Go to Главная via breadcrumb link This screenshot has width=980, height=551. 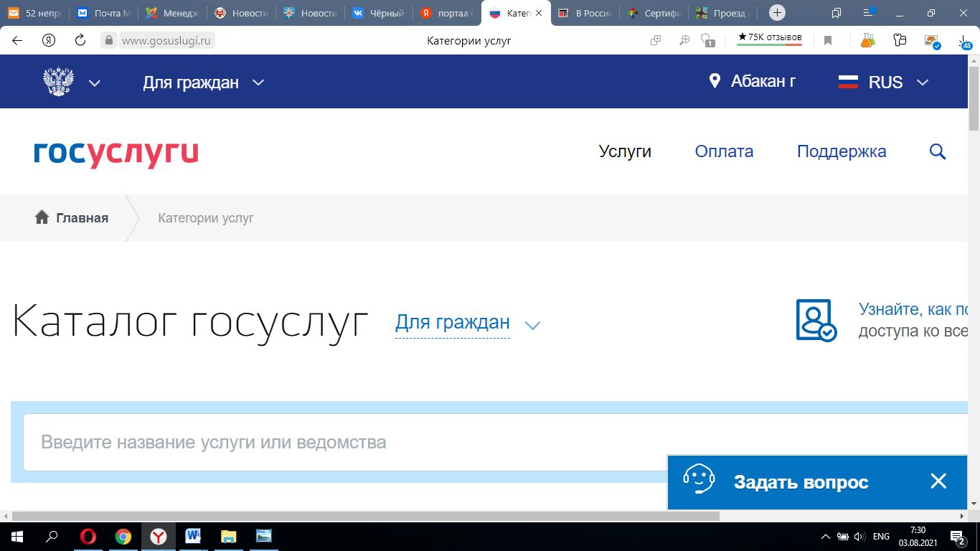81,217
